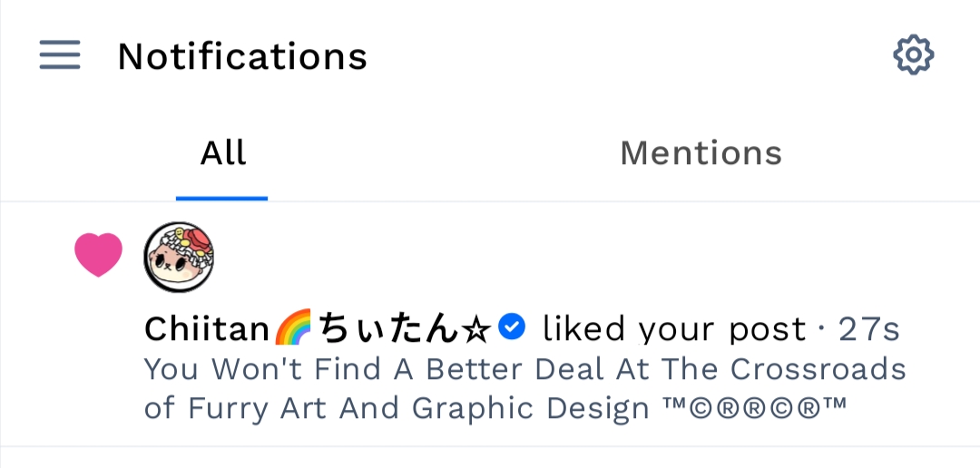Open Chiitan's profile avatar
The image size is (980, 468).
coord(179,258)
